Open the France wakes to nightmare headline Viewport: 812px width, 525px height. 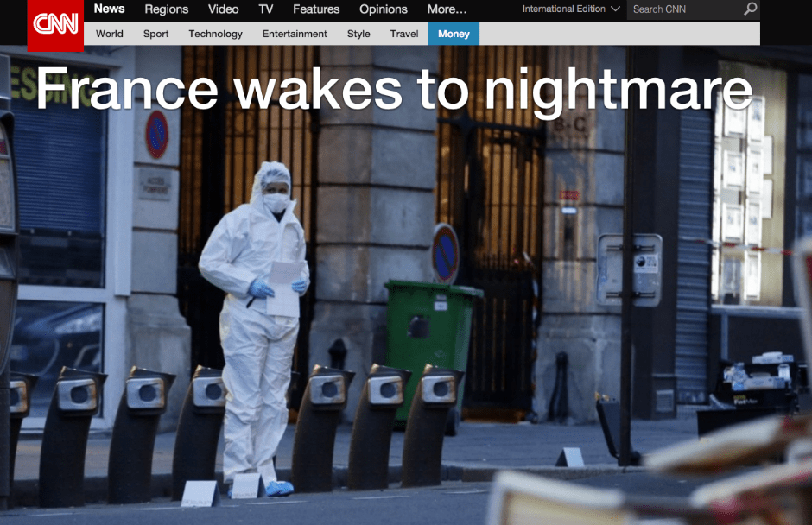(393, 89)
